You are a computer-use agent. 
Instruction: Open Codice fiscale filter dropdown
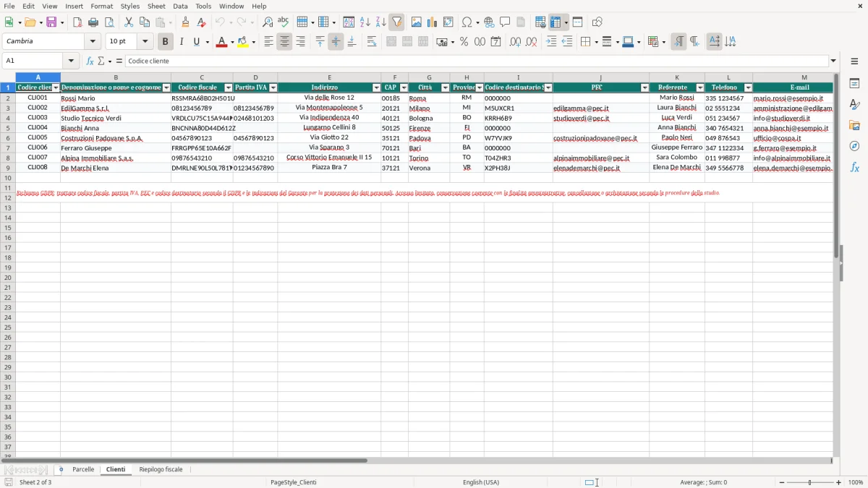[x=229, y=87]
